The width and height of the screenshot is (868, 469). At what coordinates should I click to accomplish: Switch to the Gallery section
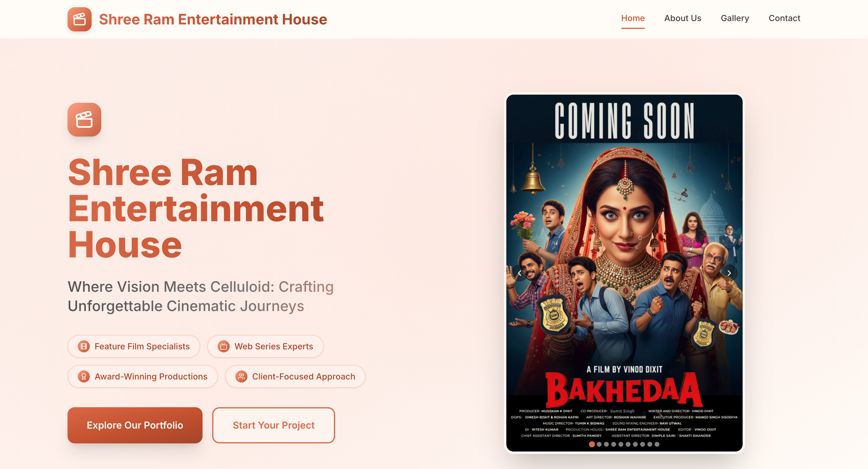[735, 18]
